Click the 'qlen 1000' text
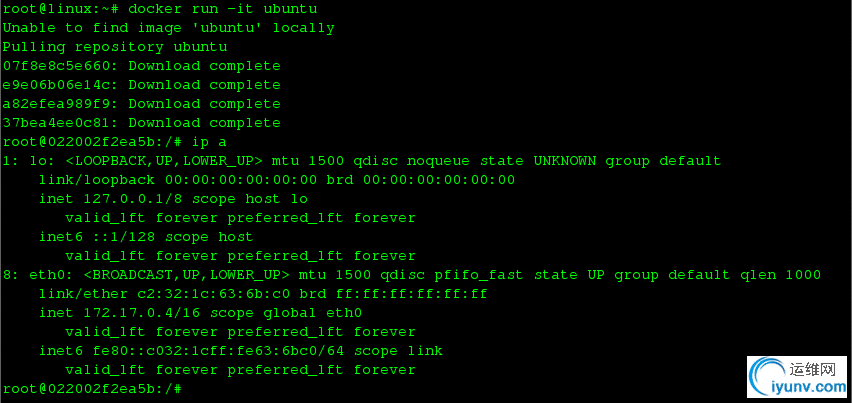This screenshot has width=852, height=403. tap(780, 275)
